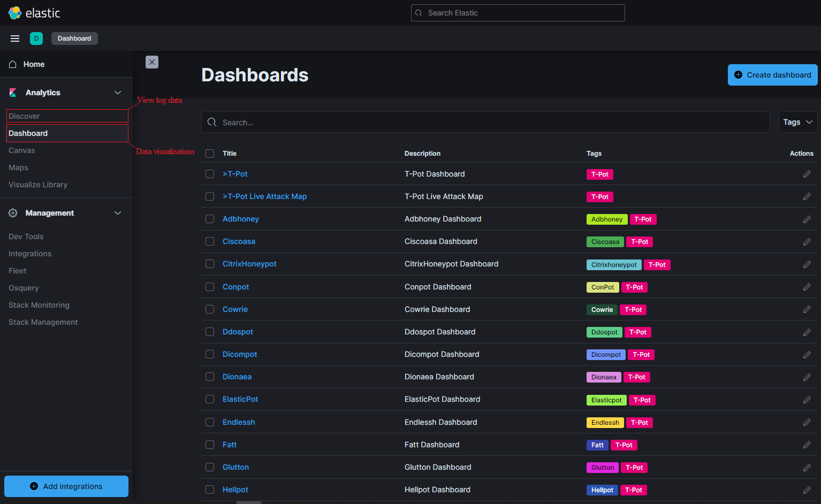Click the Search Elastic magnifier icon
Screen dimensions: 821x504
point(419,13)
